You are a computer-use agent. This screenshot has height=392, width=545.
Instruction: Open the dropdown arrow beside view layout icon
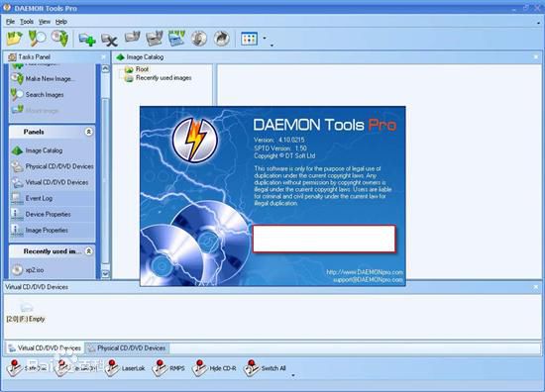pos(265,38)
